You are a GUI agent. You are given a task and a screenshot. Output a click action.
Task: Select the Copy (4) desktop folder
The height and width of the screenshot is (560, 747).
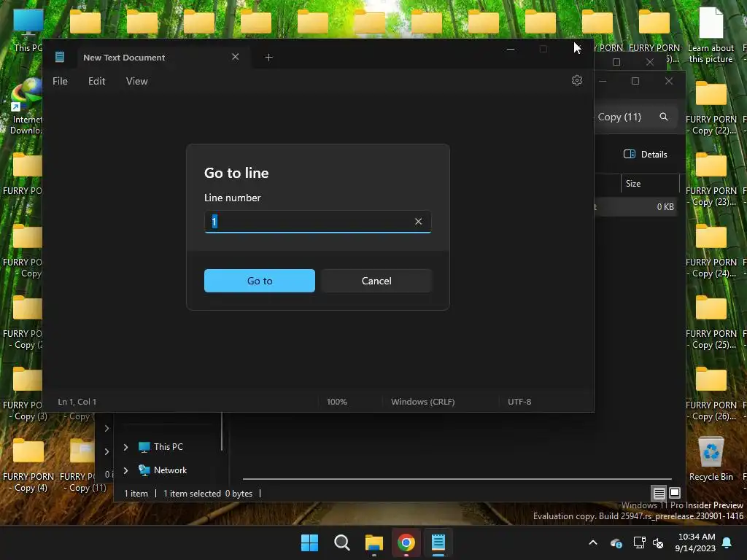tap(28, 465)
